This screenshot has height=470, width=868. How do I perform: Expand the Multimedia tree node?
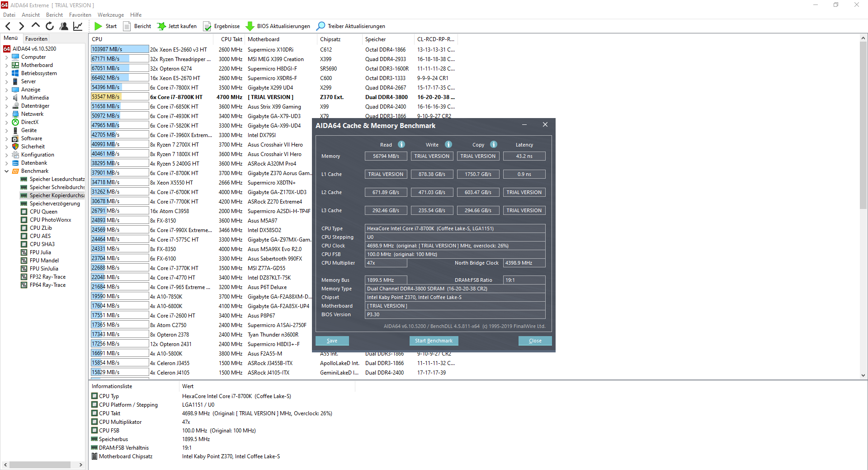click(x=6, y=98)
